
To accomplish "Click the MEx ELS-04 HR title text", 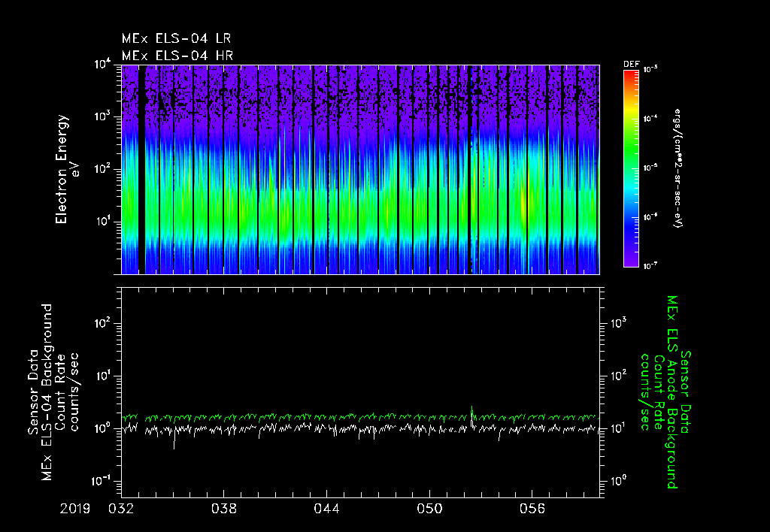I will [x=177, y=55].
